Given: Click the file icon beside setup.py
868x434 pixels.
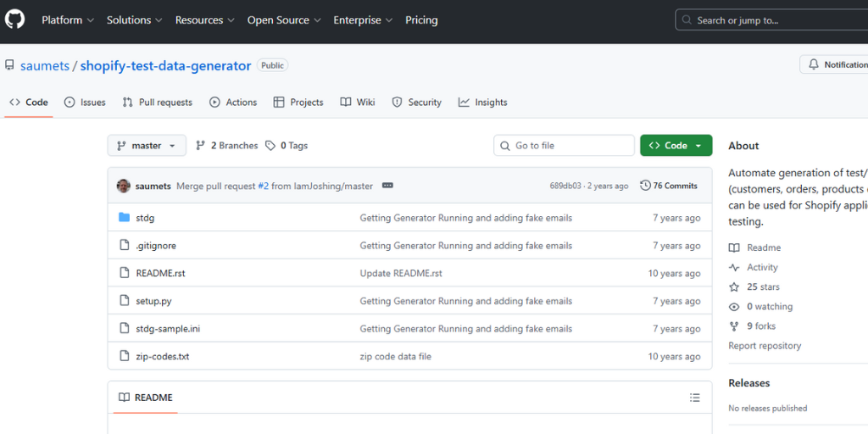Looking at the screenshot, I should click(125, 301).
